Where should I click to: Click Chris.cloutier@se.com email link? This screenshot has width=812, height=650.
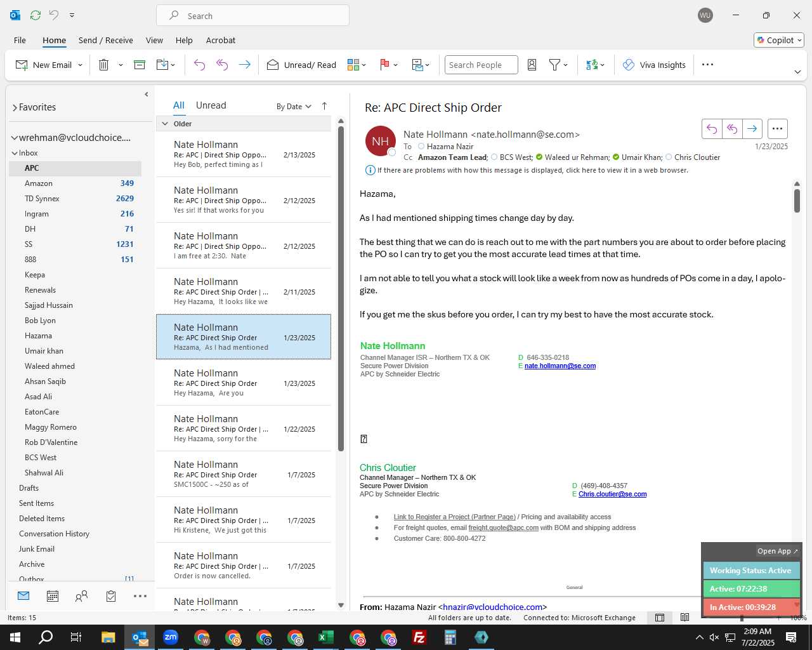(613, 494)
